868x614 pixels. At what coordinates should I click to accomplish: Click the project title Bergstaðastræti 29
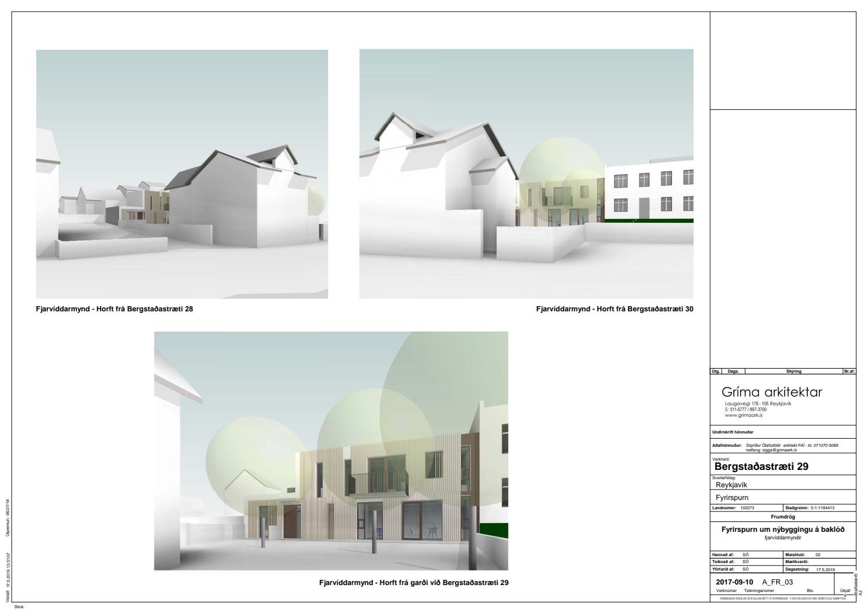pyautogui.click(x=762, y=466)
